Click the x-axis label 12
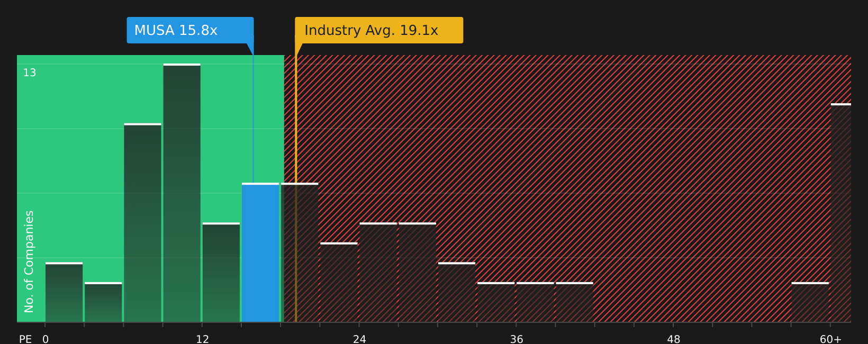 202,339
